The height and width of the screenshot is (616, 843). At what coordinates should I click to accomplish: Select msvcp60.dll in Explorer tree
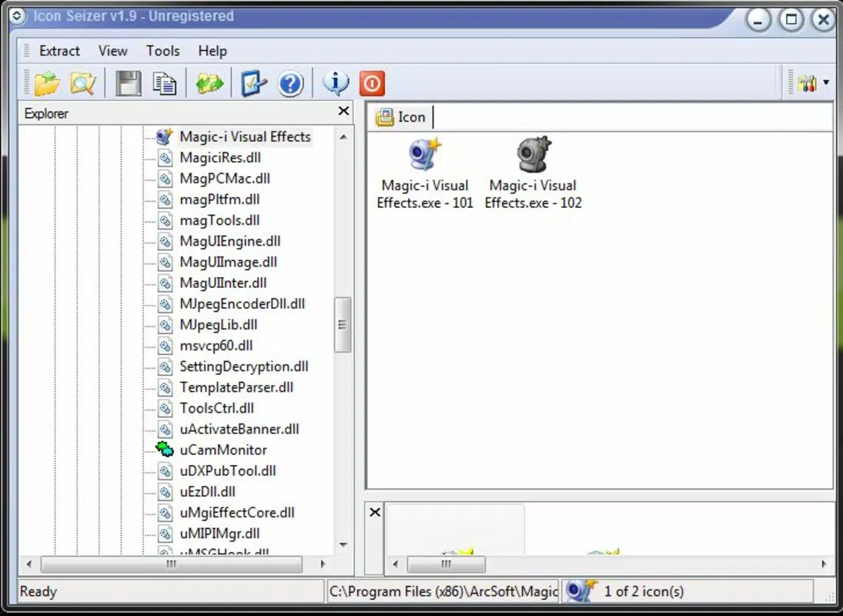(216, 346)
